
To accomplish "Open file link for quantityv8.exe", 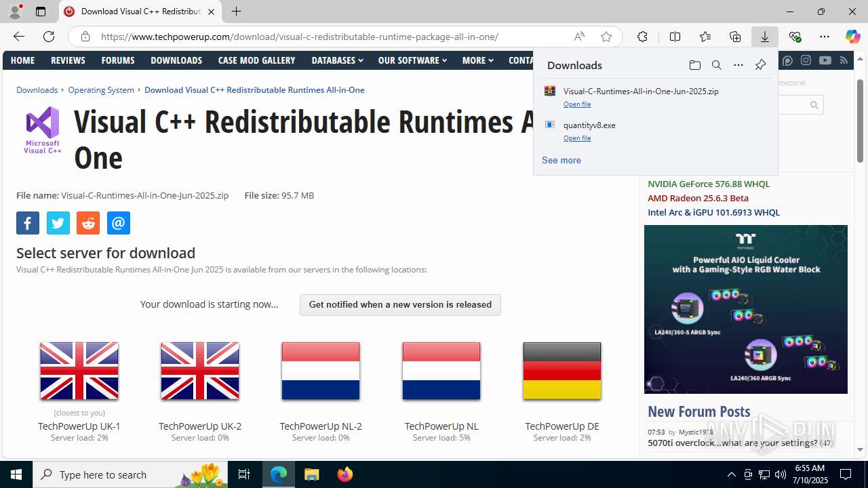I will click(x=577, y=138).
